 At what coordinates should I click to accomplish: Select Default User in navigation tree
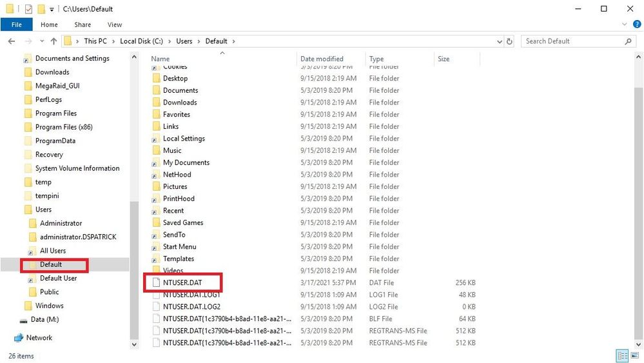(x=58, y=278)
